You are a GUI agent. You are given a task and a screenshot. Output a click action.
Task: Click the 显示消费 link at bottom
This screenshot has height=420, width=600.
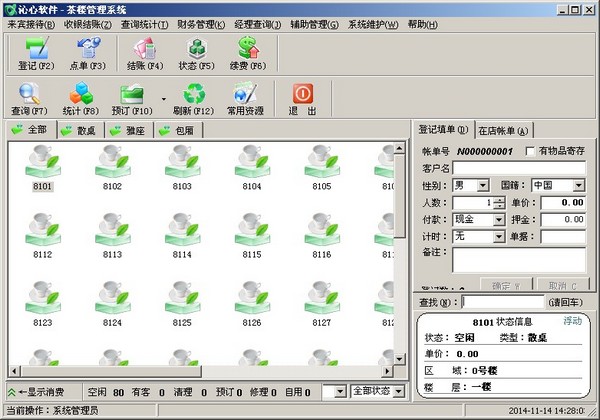40,392
